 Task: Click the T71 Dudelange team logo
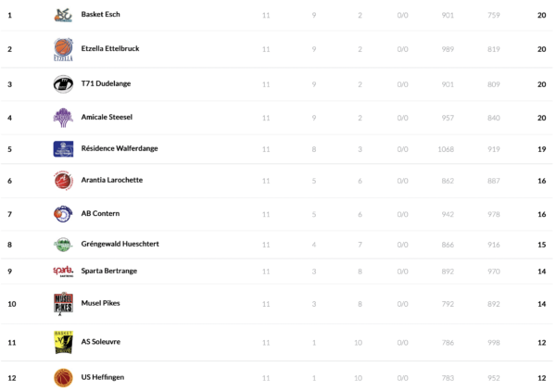[63, 84]
